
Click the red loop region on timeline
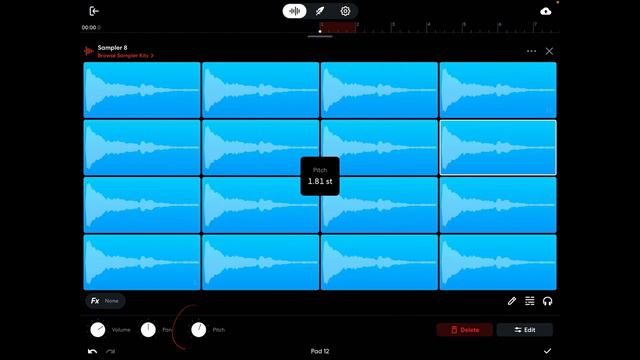tap(338, 27)
